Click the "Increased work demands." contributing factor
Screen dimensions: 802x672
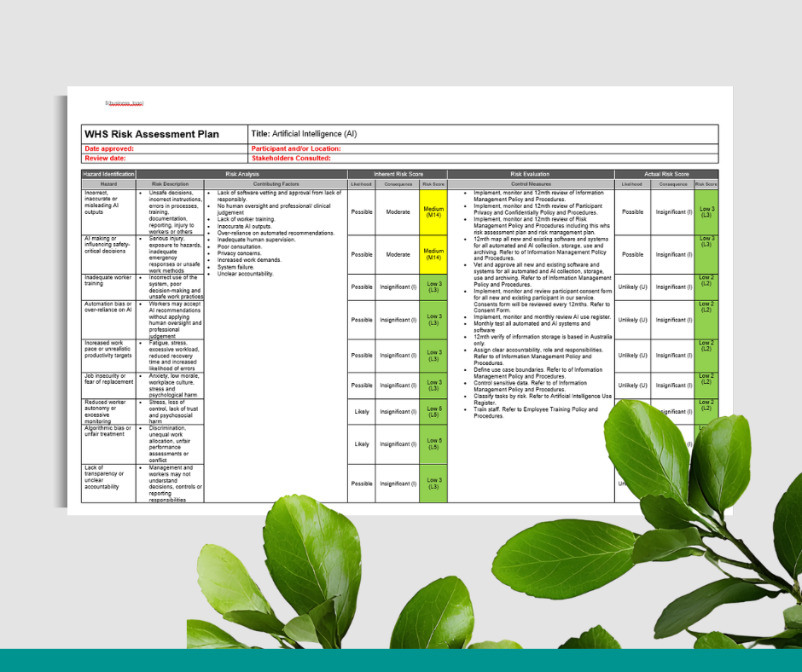point(248,260)
